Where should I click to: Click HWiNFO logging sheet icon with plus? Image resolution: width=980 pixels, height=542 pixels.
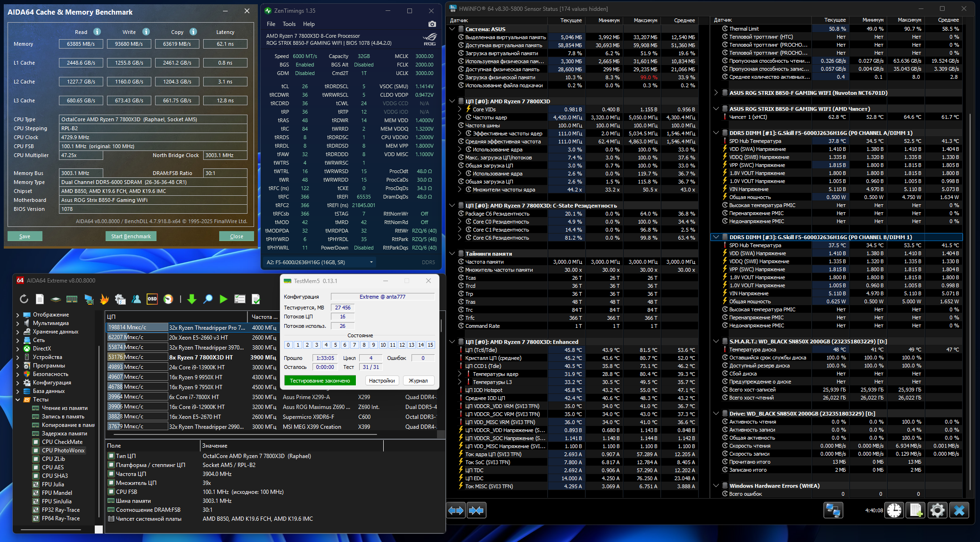pyautogui.click(x=915, y=510)
